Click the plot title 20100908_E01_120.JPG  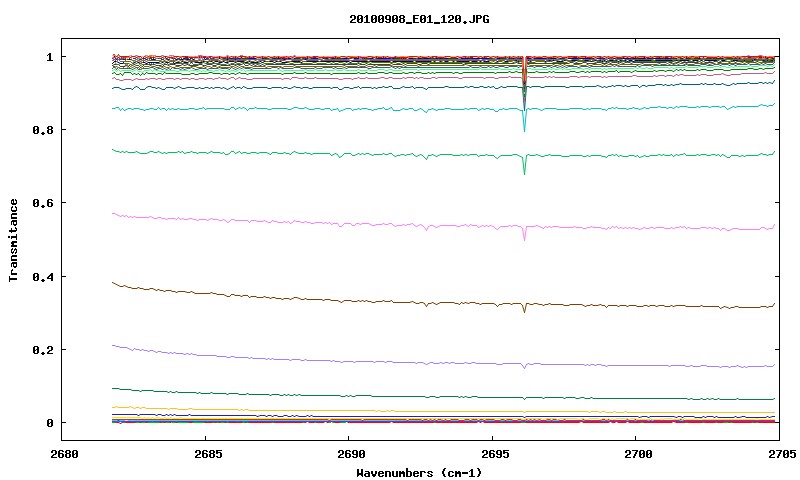click(x=419, y=19)
